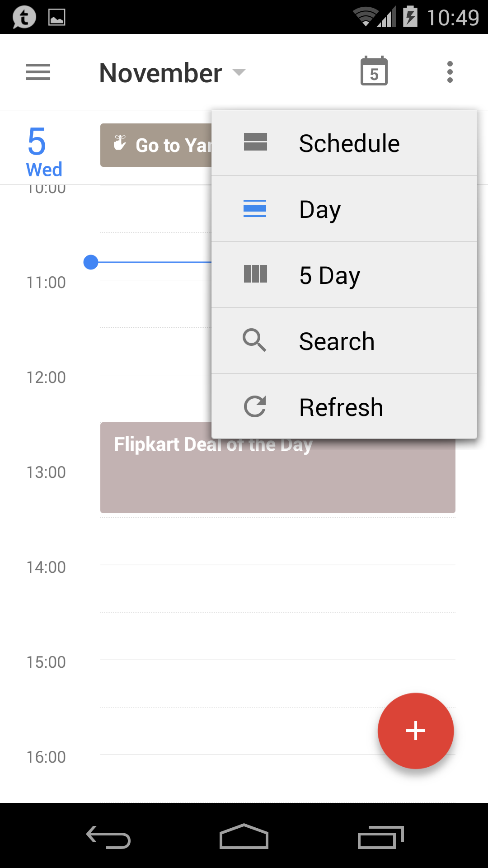Select the 5 Wed date header
This screenshot has height=868, width=488.
[x=44, y=152]
